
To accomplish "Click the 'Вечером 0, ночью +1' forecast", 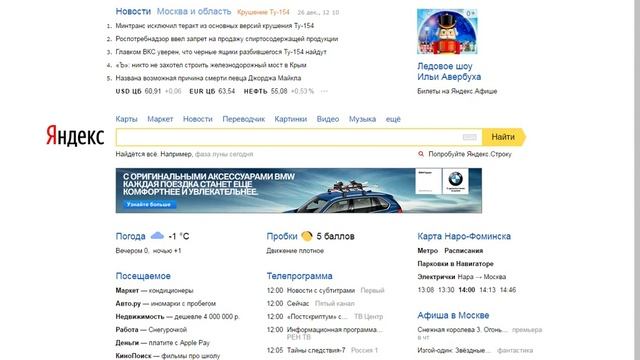I will tap(148, 251).
